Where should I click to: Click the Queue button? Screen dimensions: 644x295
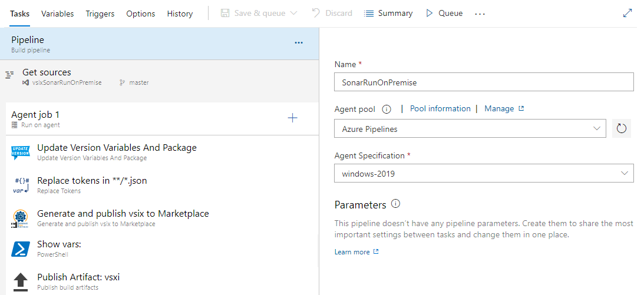tap(444, 13)
